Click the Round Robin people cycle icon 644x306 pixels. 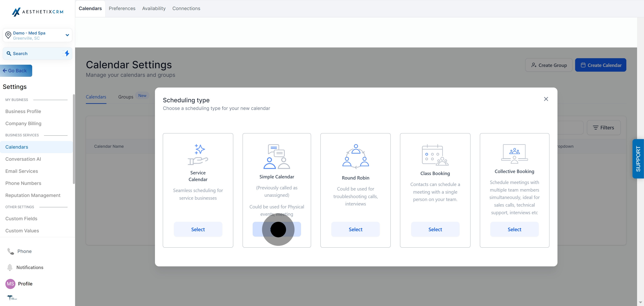[x=355, y=156]
